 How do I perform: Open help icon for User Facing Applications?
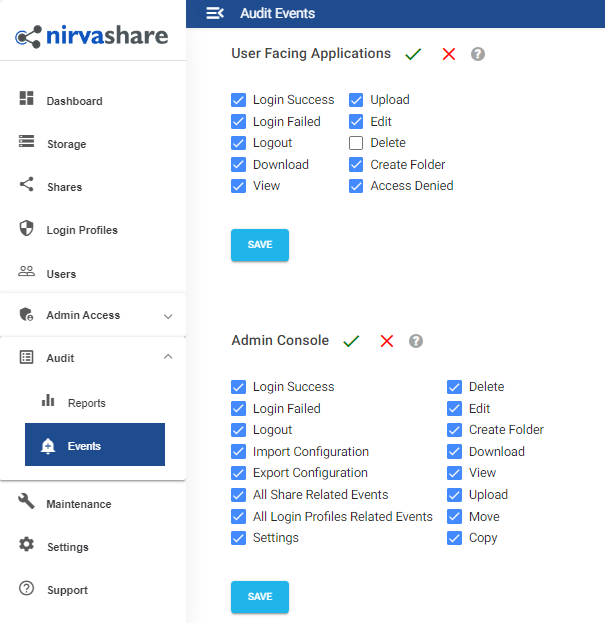478,54
